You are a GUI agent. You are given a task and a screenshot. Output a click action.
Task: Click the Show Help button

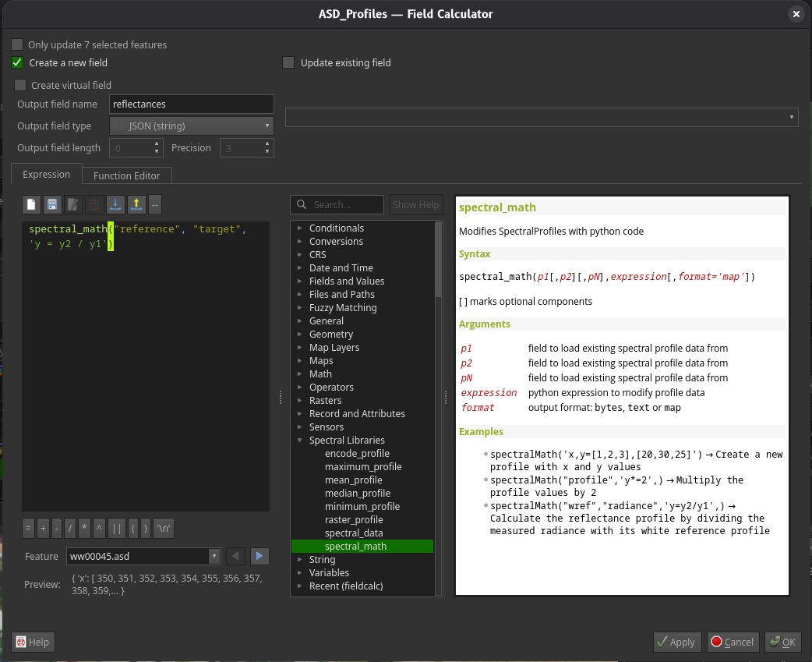pyautogui.click(x=416, y=204)
